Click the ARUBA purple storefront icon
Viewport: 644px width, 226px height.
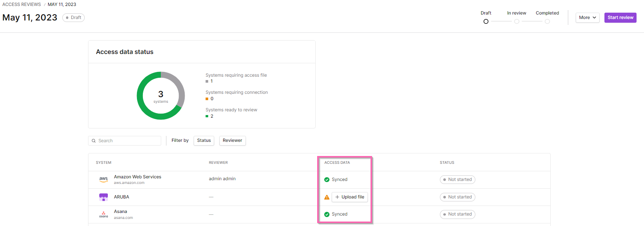tap(103, 197)
